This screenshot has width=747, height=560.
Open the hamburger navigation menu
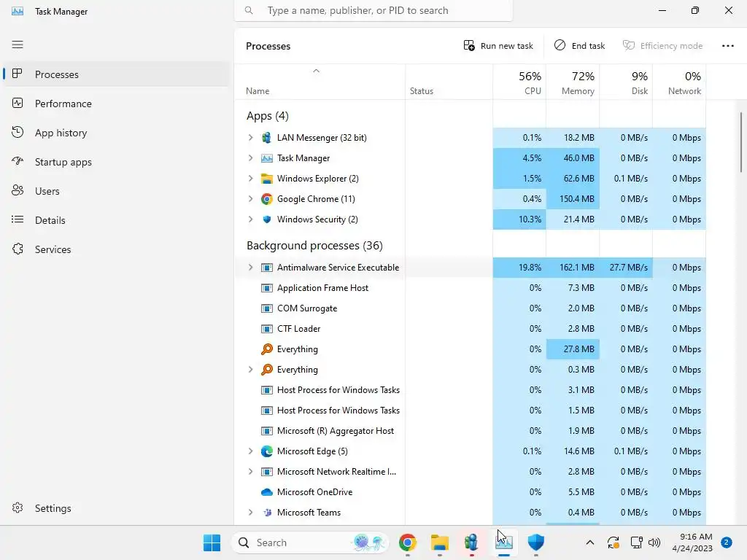[18, 44]
